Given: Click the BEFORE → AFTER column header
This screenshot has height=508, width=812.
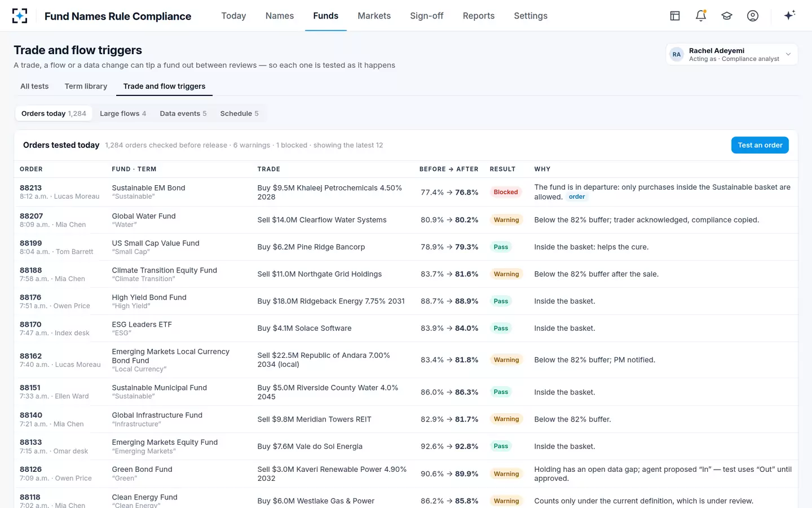Looking at the screenshot, I should tap(449, 169).
